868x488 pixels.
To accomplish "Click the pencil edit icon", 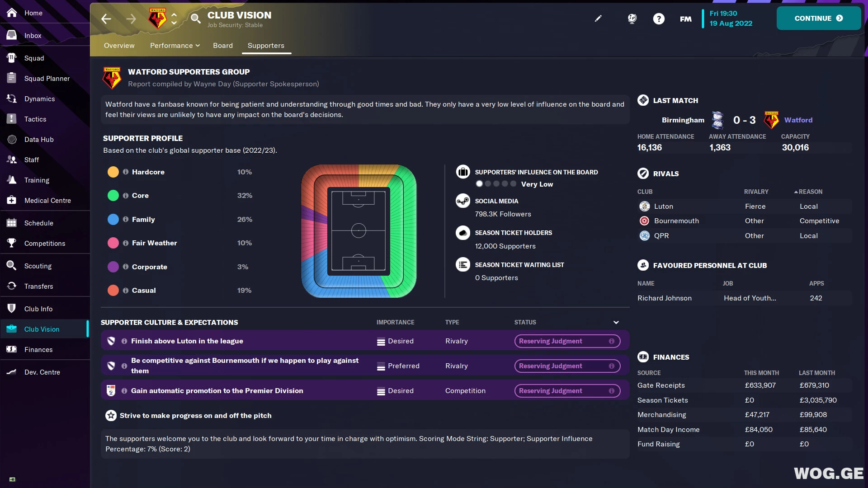I will pyautogui.click(x=598, y=19).
